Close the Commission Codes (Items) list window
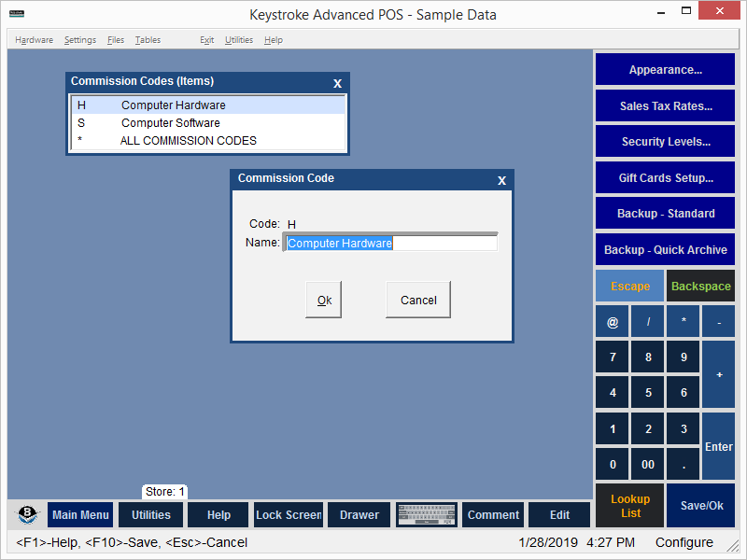The height and width of the screenshot is (560, 747). tap(337, 83)
